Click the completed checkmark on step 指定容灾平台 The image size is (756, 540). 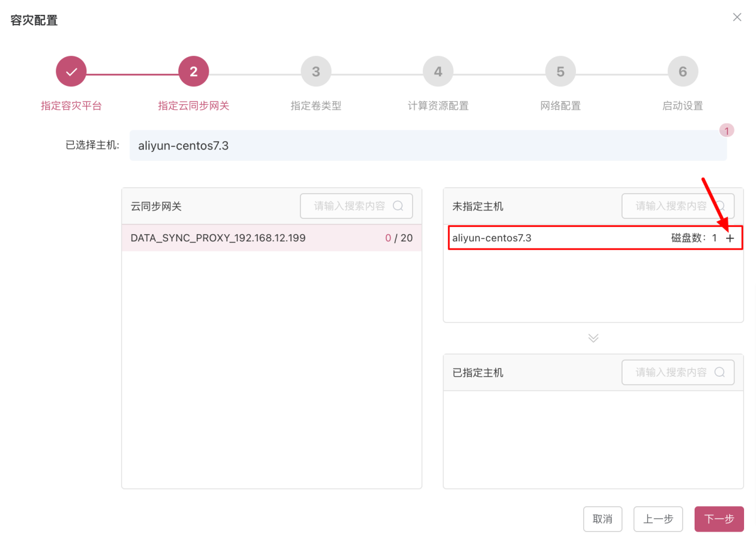tap(71, 71)
